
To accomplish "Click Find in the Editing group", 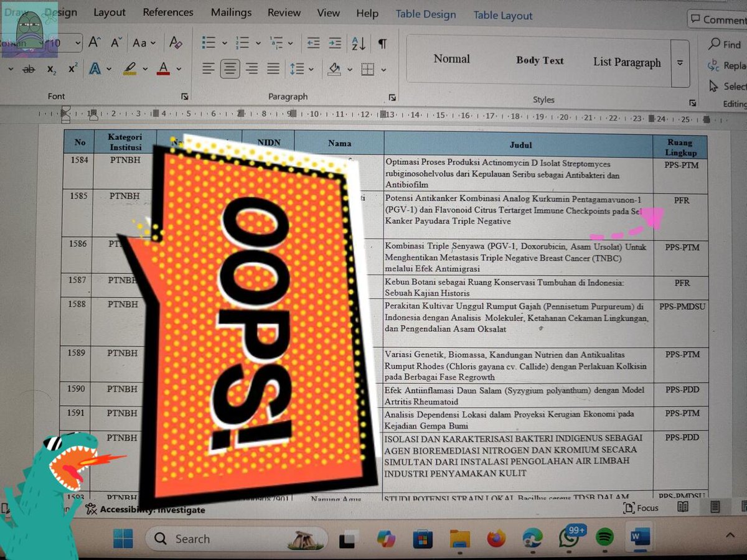I will (x=725, y=44).
